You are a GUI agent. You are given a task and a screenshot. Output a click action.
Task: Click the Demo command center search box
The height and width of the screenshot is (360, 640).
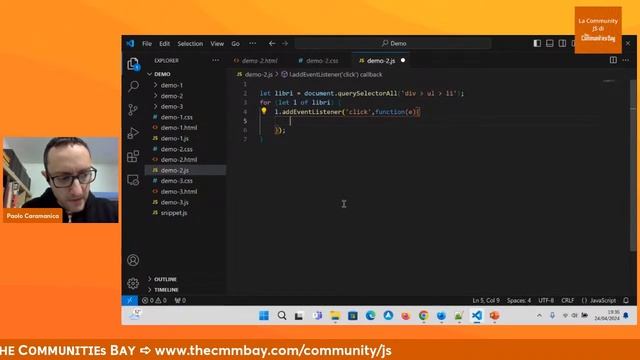tap(393, 43)
